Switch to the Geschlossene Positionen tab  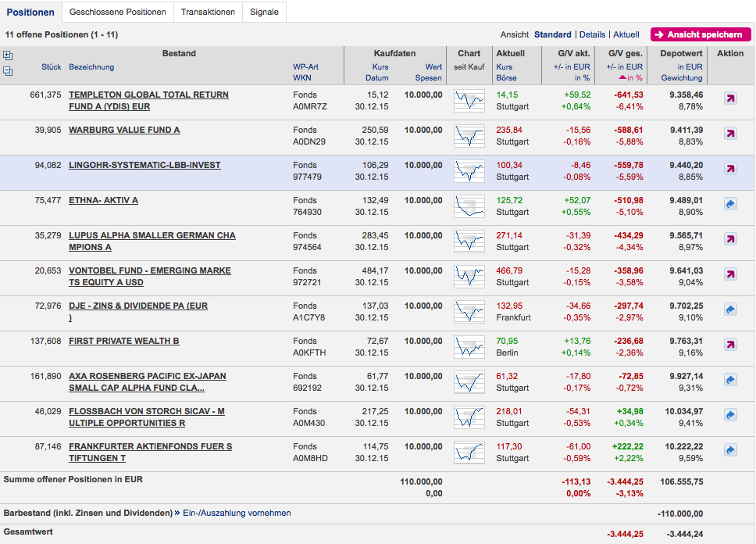coord(118,12)
